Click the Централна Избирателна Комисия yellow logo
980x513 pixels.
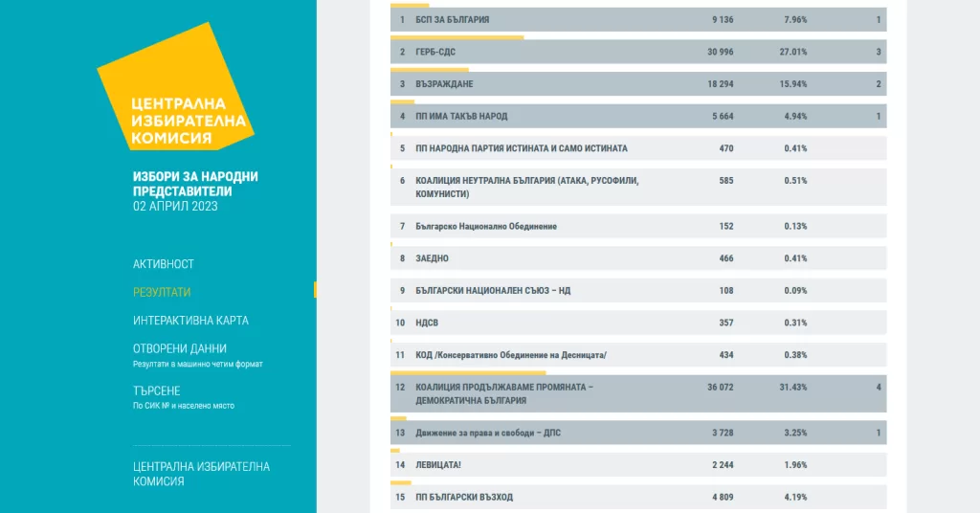[176, 87]
